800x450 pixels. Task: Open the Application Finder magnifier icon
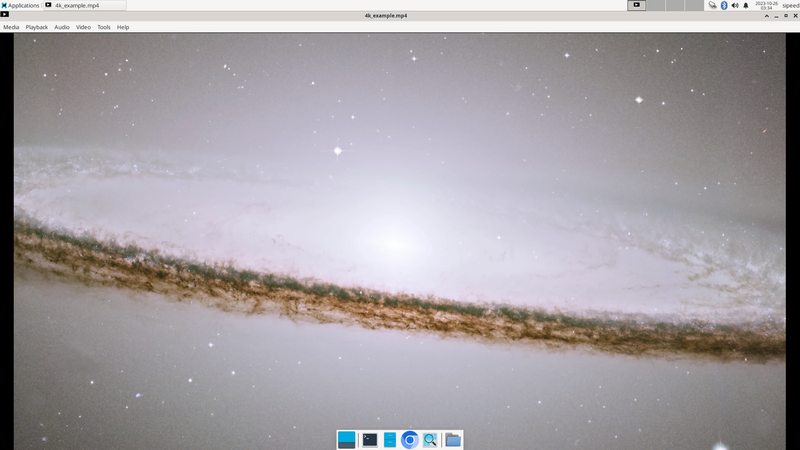pos(430,440)
